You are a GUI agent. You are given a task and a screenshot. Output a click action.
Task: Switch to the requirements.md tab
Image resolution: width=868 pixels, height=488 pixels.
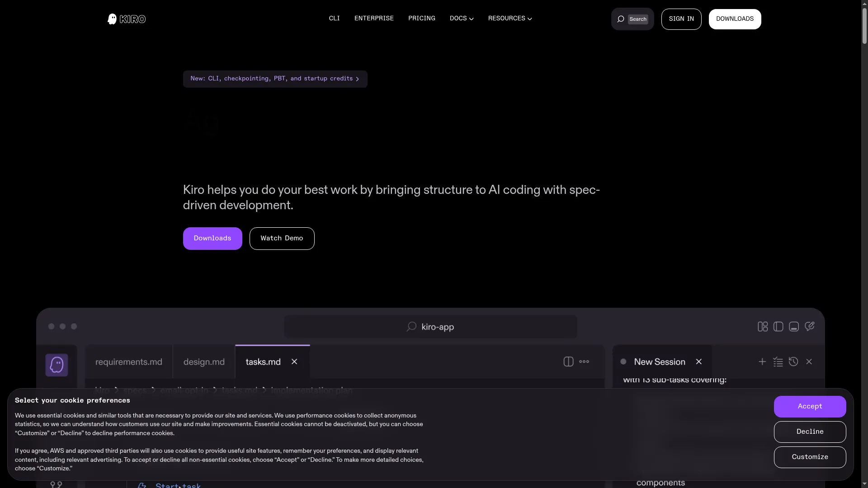point(128,362)
